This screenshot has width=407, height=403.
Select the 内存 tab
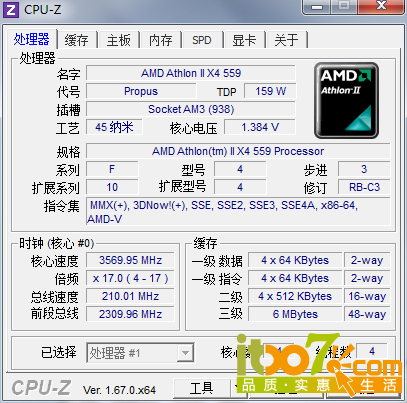(x=161, y=40)
